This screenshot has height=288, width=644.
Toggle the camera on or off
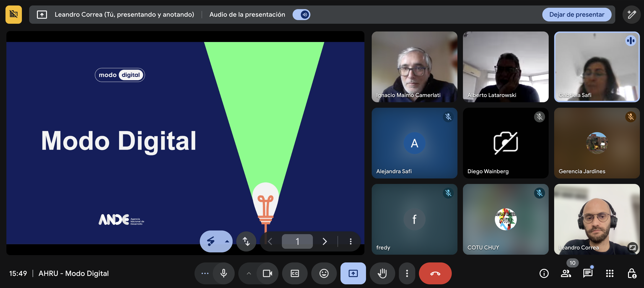pos(267,273)
